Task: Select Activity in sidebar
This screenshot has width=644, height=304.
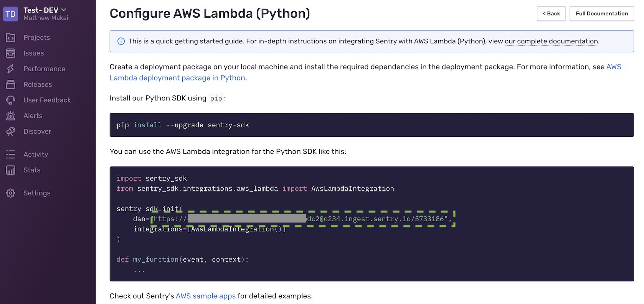Action: [x=36, y=154]
